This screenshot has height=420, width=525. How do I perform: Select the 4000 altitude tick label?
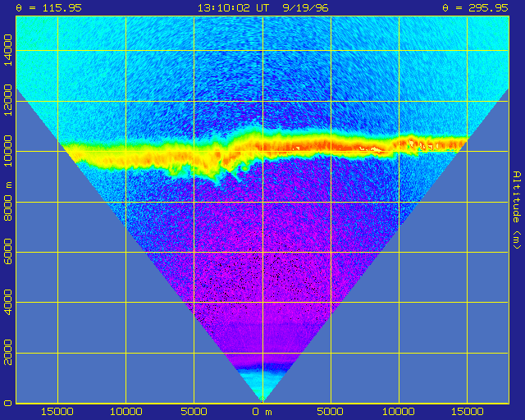pos(7,302)
